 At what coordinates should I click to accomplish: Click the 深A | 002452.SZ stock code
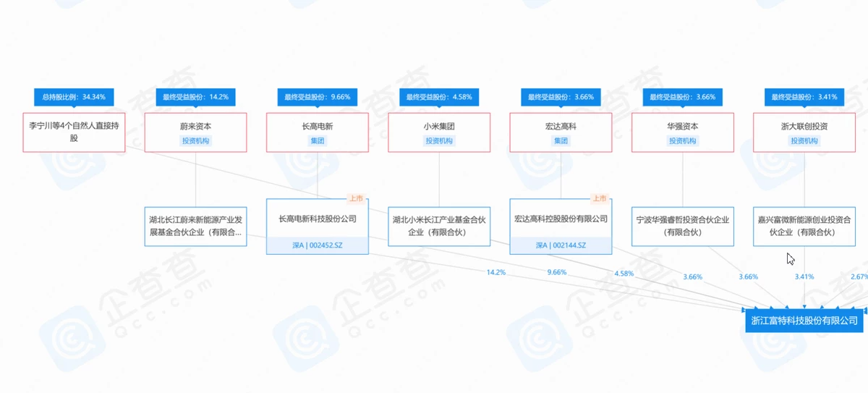(318, 245)
